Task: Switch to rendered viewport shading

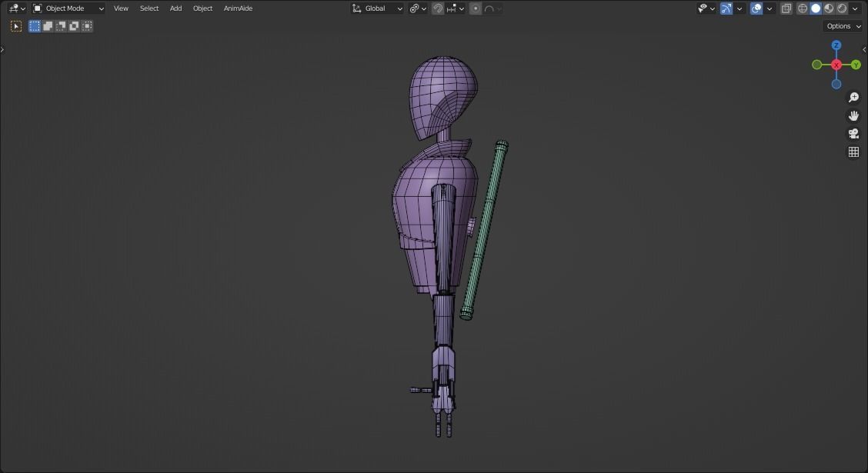Action: pos(842,8)
